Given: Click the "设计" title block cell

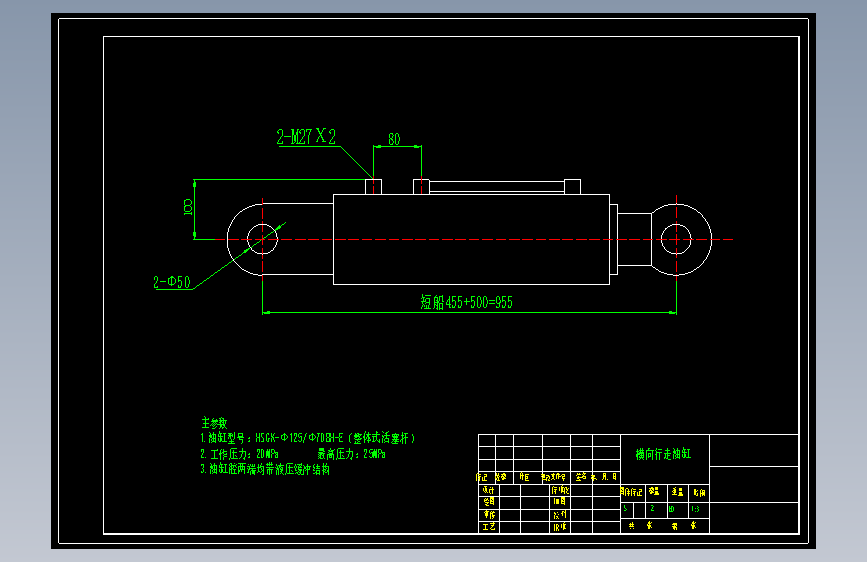Looking at the screenshot, I should click(x=489, y=490).
